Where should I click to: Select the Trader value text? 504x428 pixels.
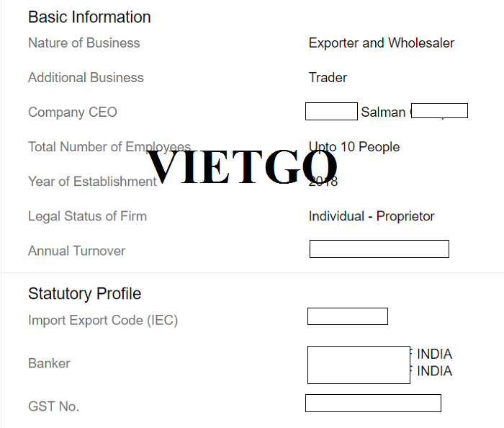328,78
